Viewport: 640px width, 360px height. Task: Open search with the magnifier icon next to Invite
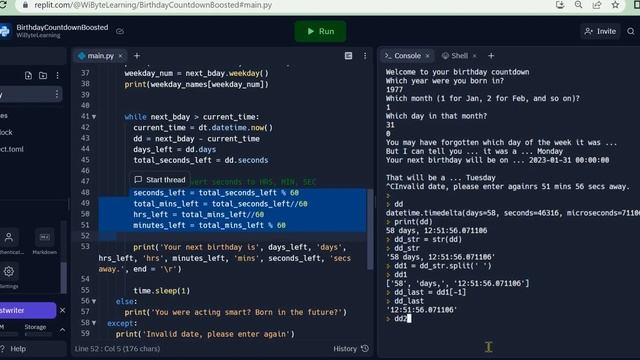point(631,31)
